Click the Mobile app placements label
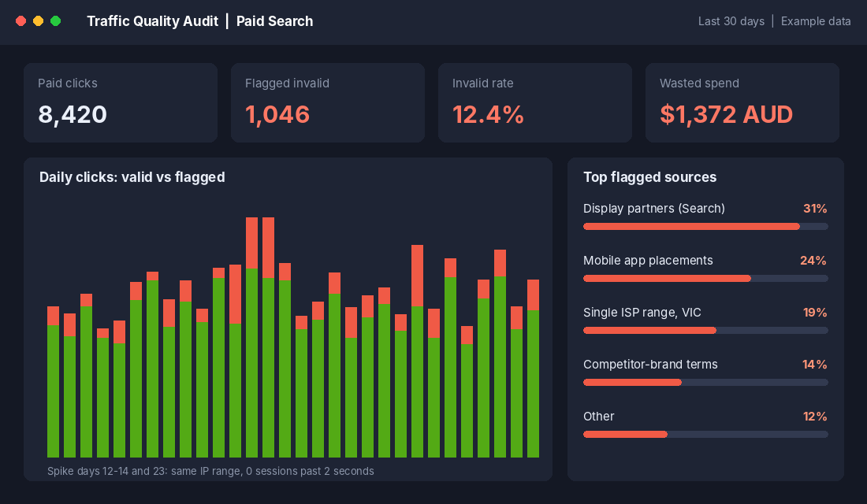The width and height of the screenshot is (867, 504). tap(648, 261)
